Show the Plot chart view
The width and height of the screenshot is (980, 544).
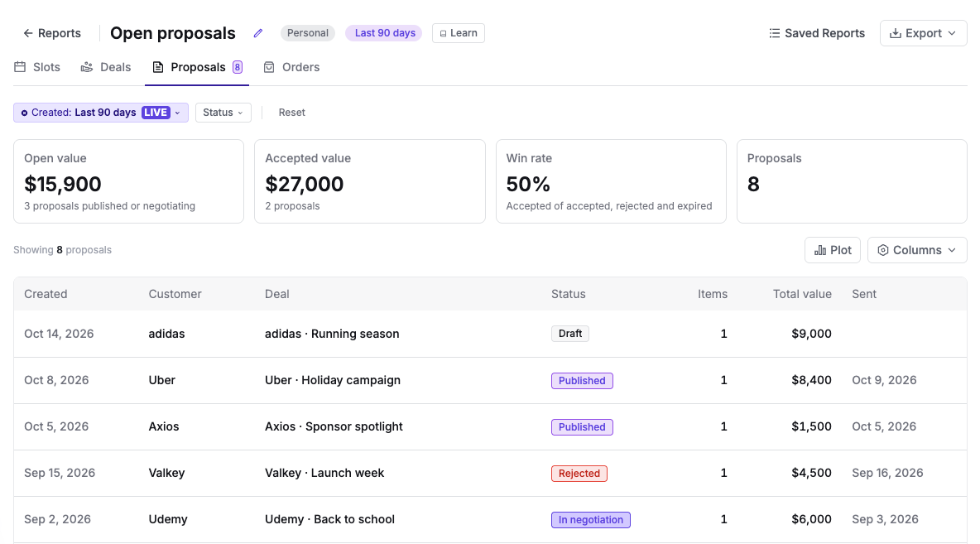click(833, 250)
